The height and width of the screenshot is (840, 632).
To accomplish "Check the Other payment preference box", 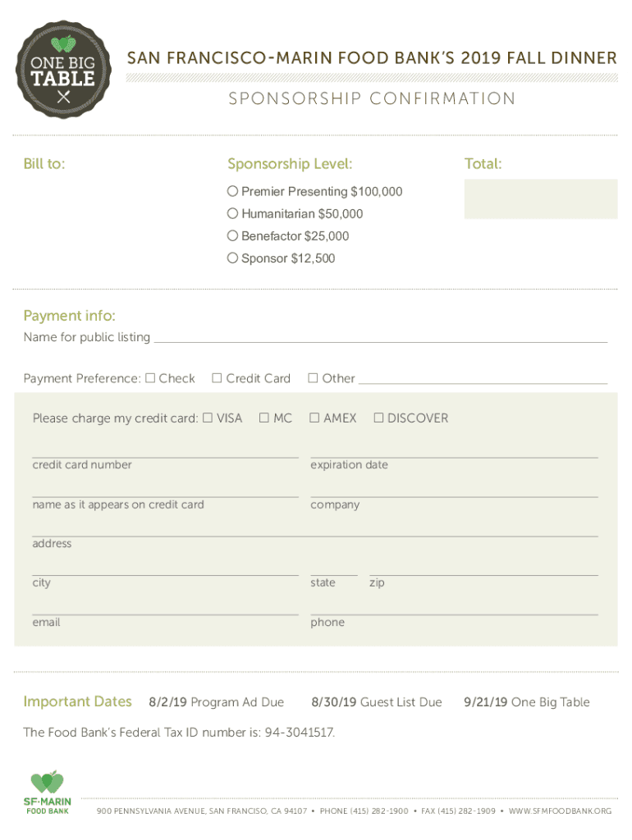I will (313, 378).
